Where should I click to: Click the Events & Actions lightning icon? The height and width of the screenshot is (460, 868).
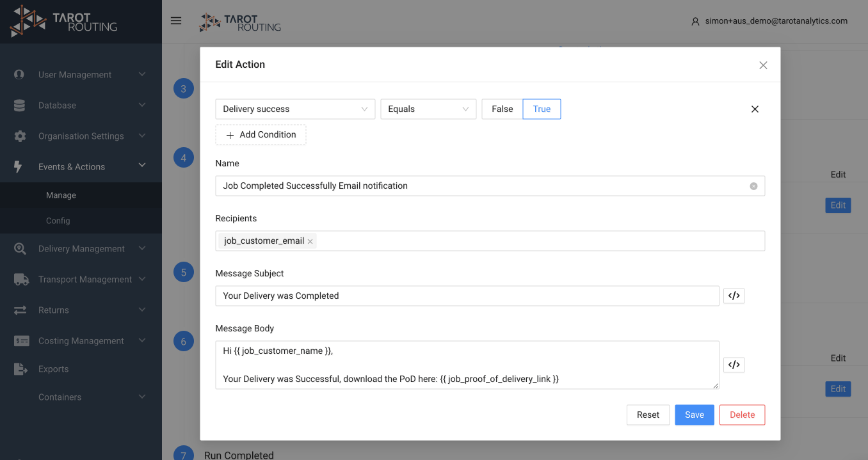coord(18,166)
